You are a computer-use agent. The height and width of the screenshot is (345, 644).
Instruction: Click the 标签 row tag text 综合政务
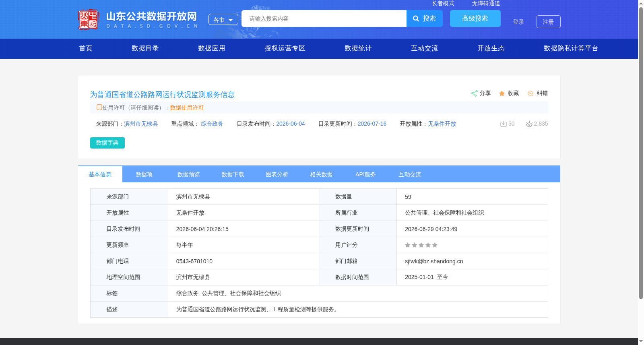188,293
